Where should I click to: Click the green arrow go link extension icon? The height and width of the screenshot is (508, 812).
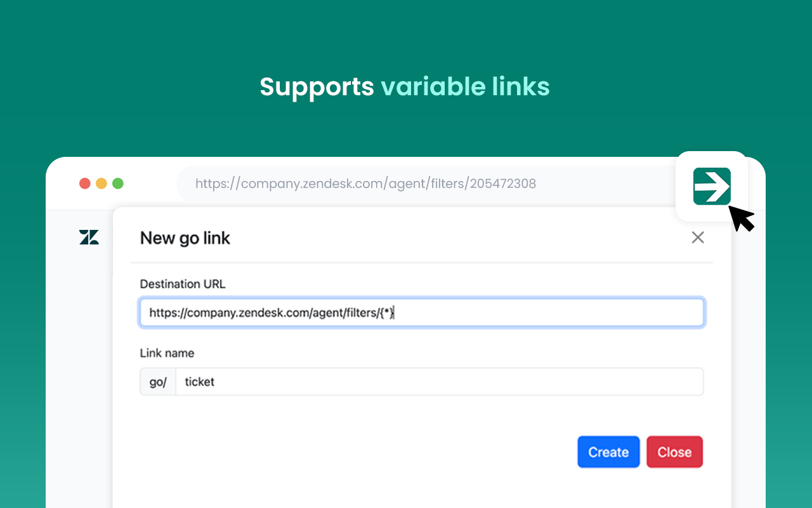[x=712, y=186]
